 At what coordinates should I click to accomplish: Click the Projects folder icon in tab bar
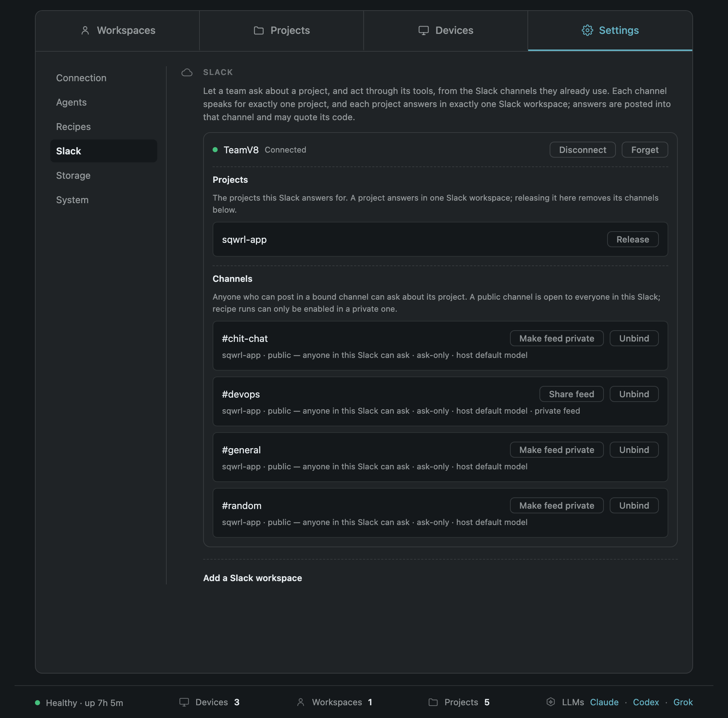pyautogui.click(x=258, y=31)
